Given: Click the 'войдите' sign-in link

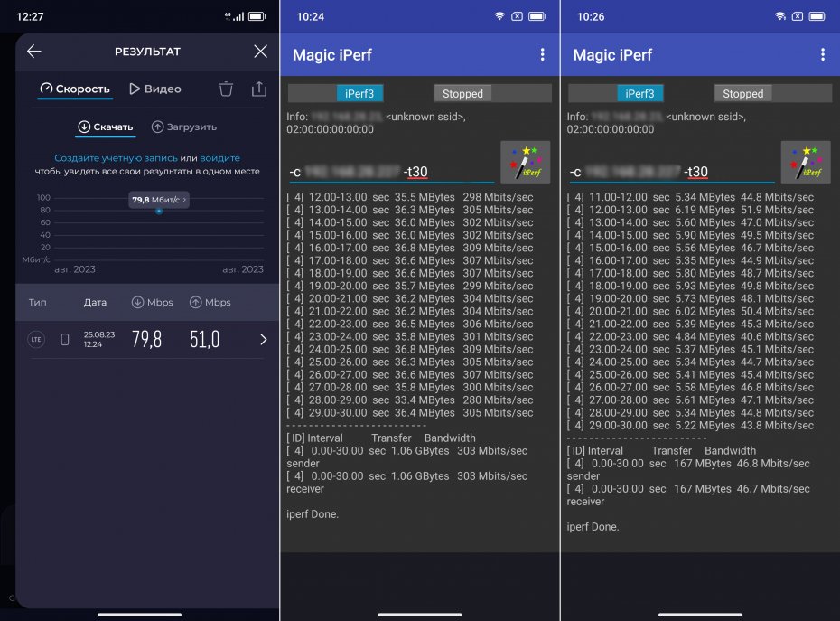Looking at the screenshot, I should 219,158.
